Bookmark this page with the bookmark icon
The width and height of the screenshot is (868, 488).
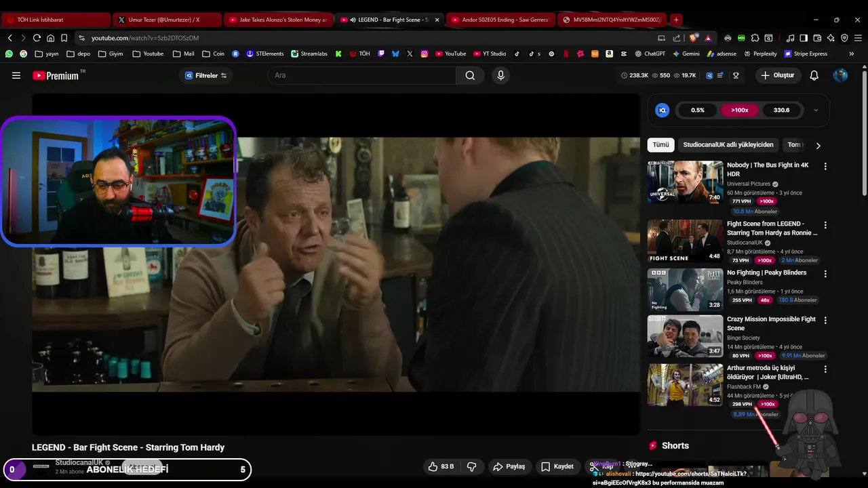click(64, 38)
